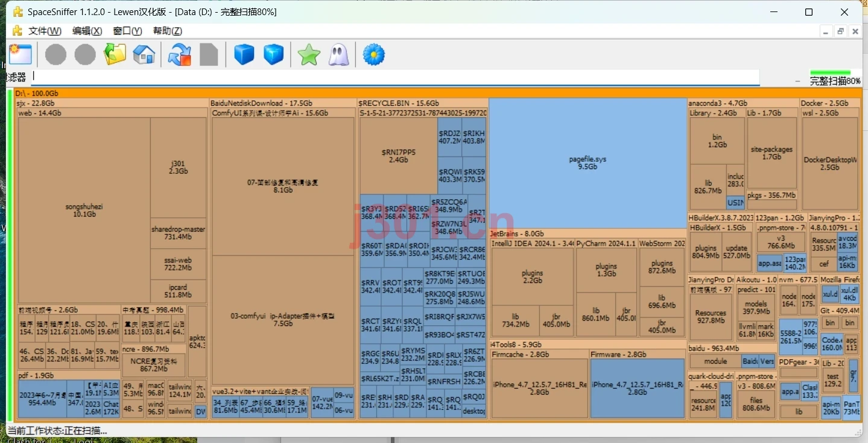Open the 文件(W) menu
Screen dimensions: 868x443
(x=45, y=31)
